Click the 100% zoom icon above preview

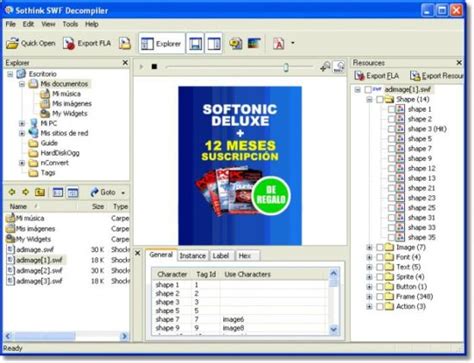point(339,67)
